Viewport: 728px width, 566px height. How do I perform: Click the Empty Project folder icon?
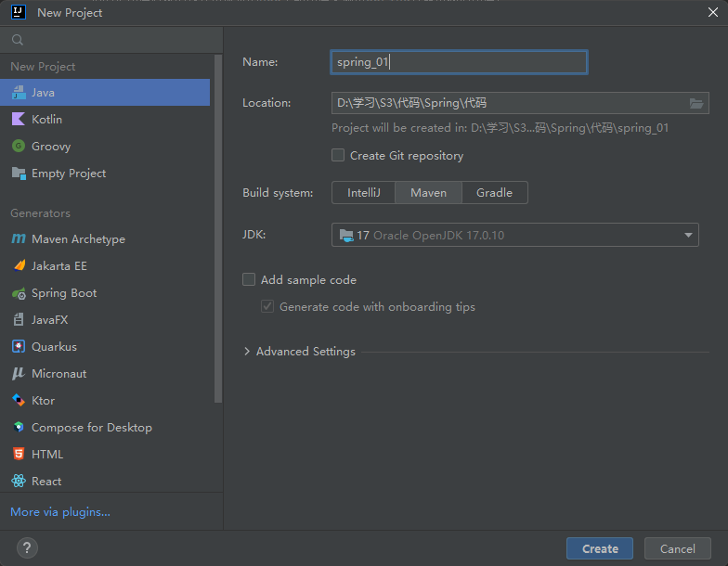19,173
